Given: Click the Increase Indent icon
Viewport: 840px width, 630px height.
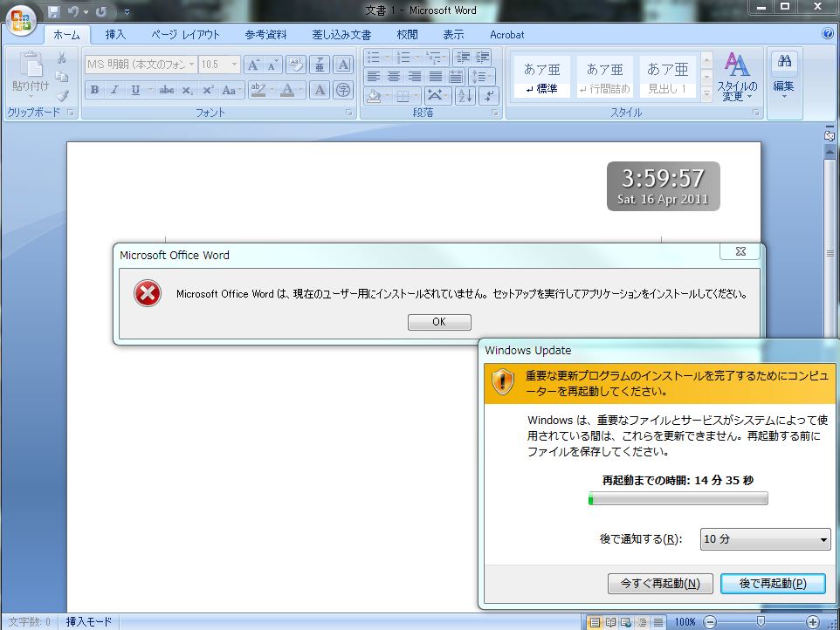Looking at the screenshot, I should (x=483, y=57).
